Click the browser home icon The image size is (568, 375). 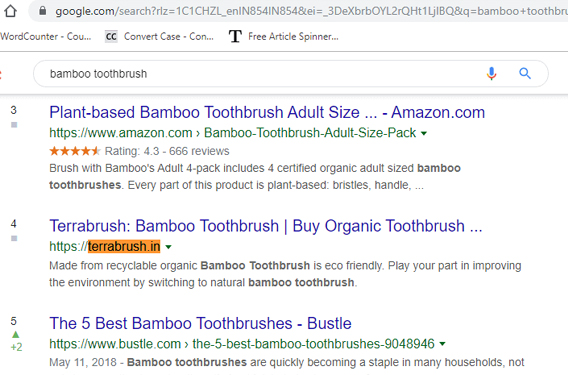coord(11,11)
